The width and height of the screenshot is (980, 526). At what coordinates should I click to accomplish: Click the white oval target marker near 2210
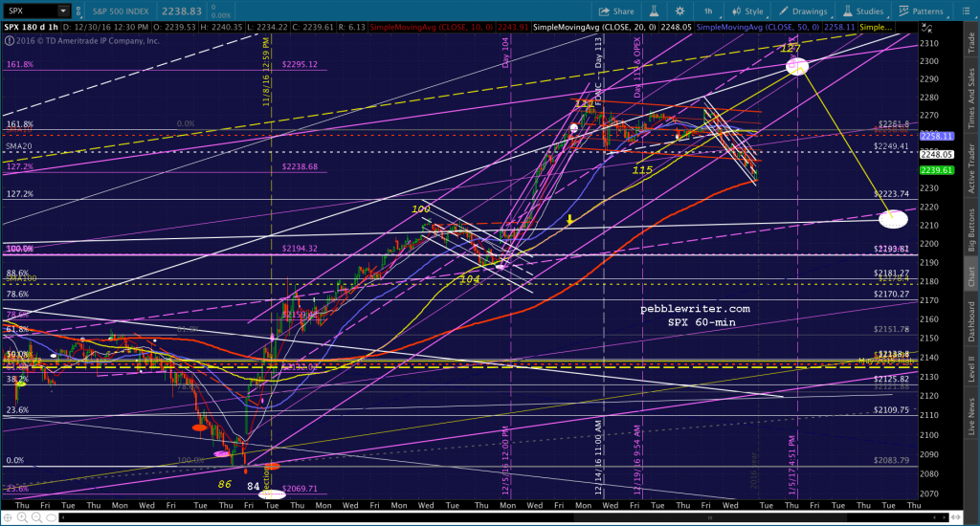coord(893,219)
